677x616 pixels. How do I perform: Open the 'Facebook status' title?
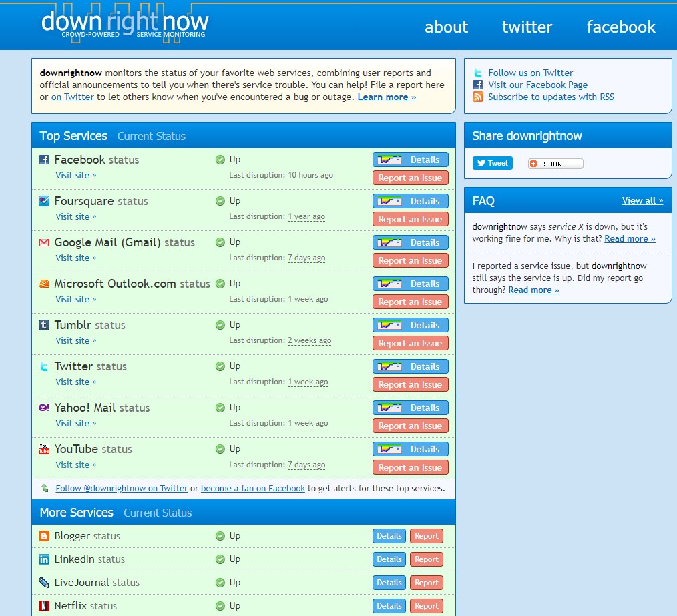(97, 160)
